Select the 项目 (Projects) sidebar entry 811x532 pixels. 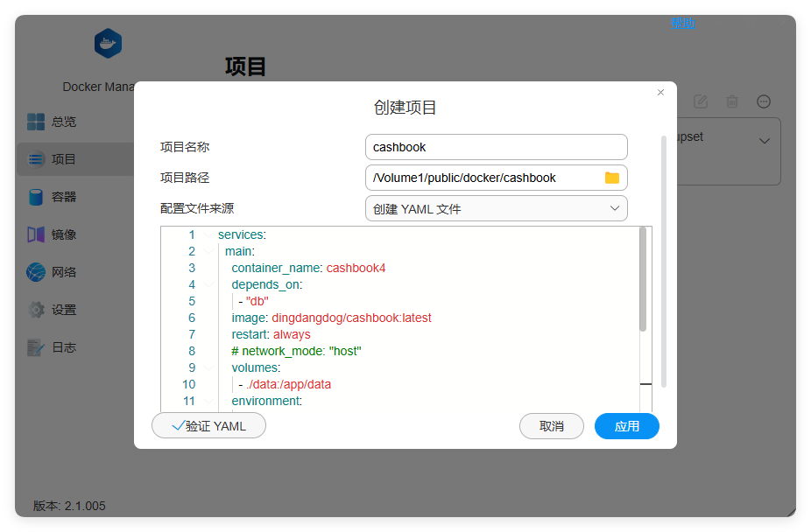coord(56,159)
